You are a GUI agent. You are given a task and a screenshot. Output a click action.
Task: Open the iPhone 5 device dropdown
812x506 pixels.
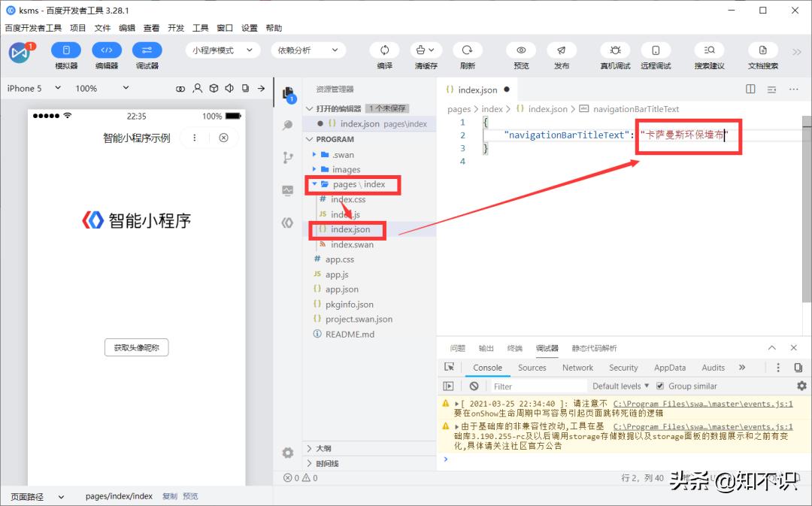coord(32,88)
